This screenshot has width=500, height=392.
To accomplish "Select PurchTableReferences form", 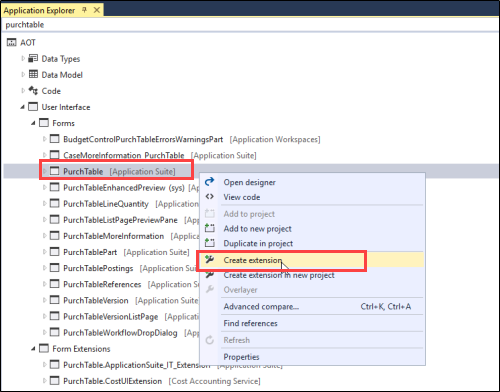I will (102, 284).
